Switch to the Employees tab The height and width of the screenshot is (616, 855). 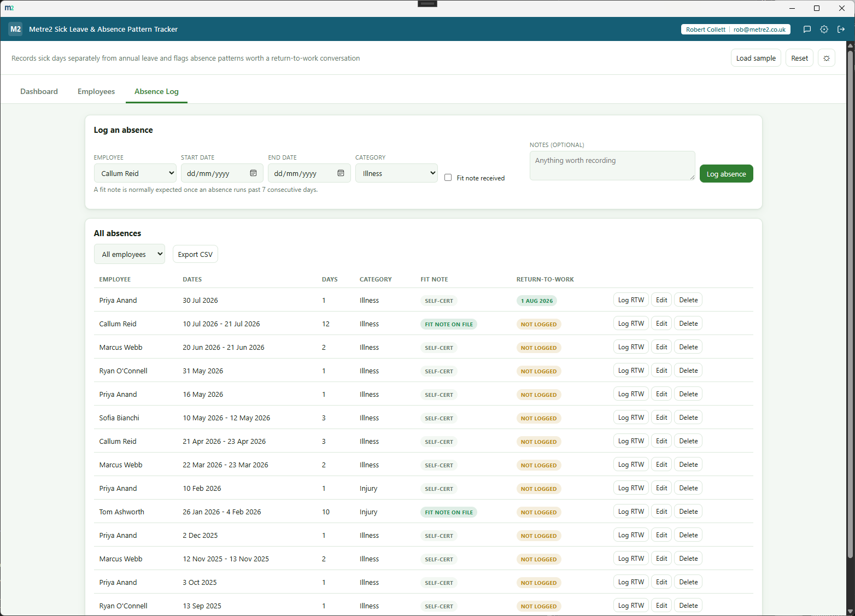[x=96, y=91]
